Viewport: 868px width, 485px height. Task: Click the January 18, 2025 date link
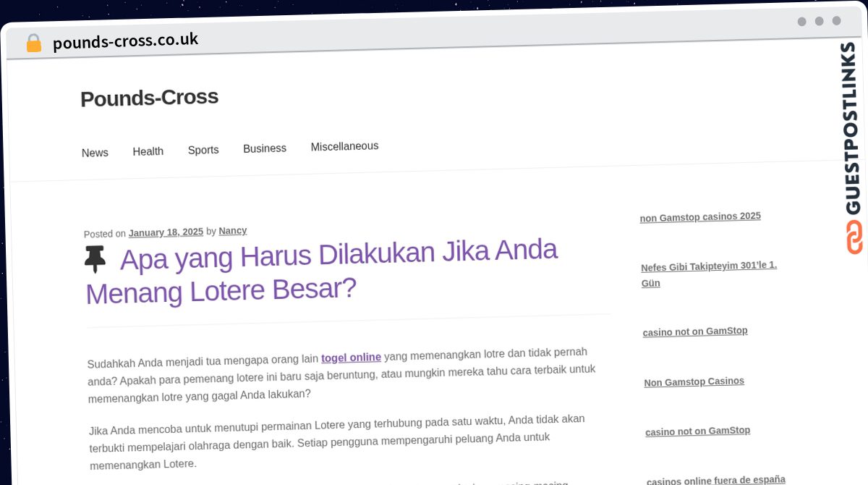pos(166,232)
